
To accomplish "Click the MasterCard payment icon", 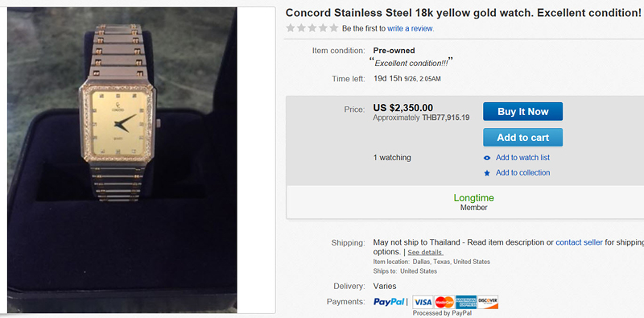I will pyautogui.click(x=444, y=303).
